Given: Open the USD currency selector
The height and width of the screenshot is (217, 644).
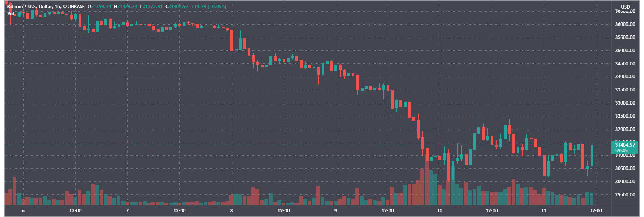Looking at the screenshot, I should [625, 7].
